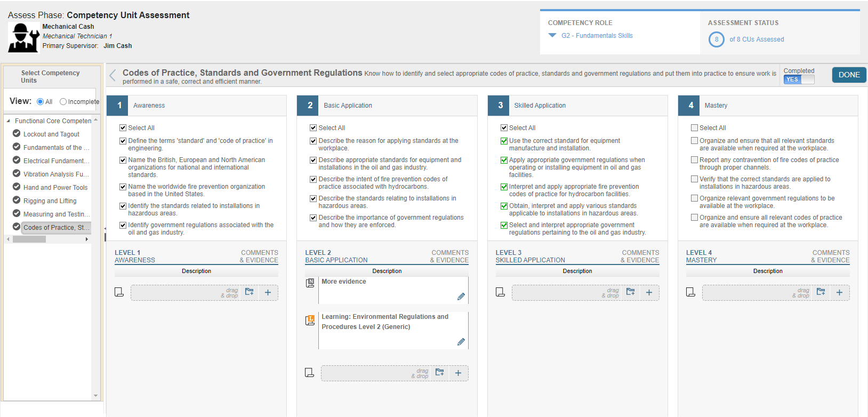Select Codes of Practice competency unit

[x=56, y=228]
